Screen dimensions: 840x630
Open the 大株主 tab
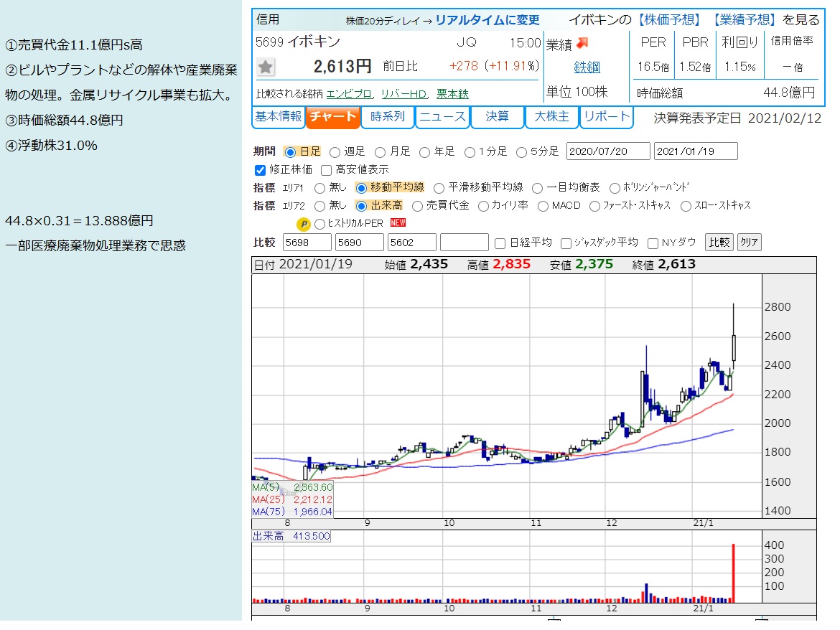[x=552, y=117]
